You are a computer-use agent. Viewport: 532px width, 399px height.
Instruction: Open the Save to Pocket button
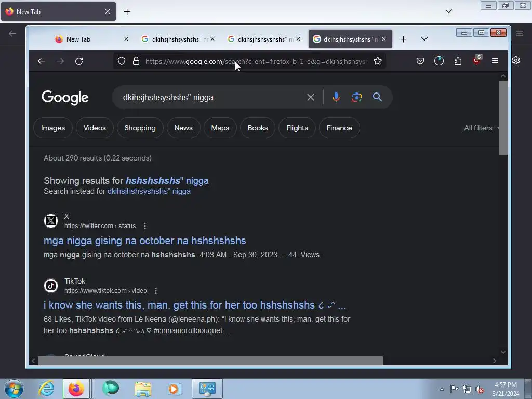tap(420, 61)
